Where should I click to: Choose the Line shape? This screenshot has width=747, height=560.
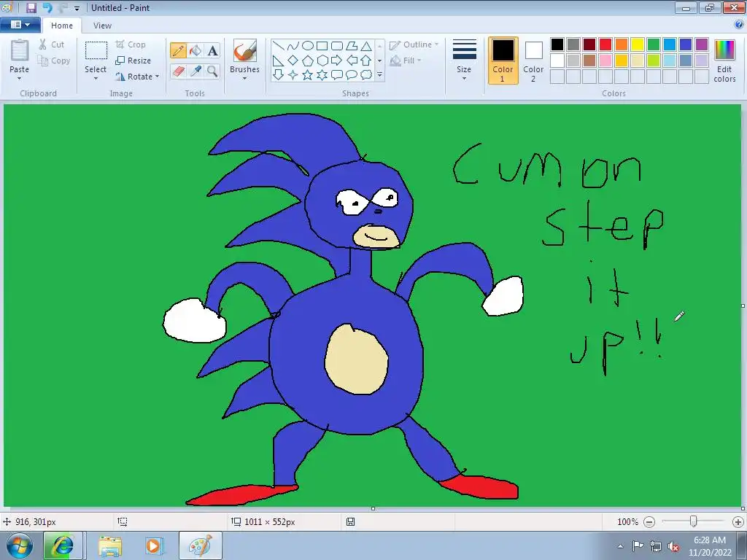(279, 46)
